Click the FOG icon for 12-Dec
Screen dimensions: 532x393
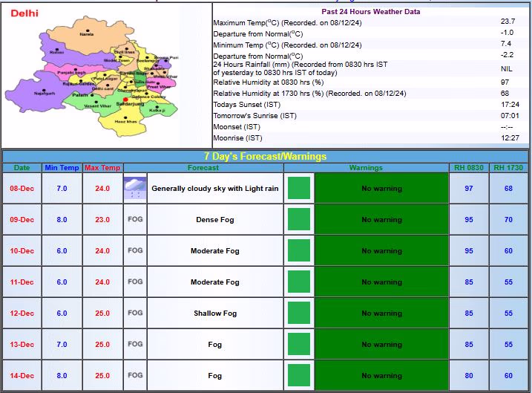pos(135,314)
